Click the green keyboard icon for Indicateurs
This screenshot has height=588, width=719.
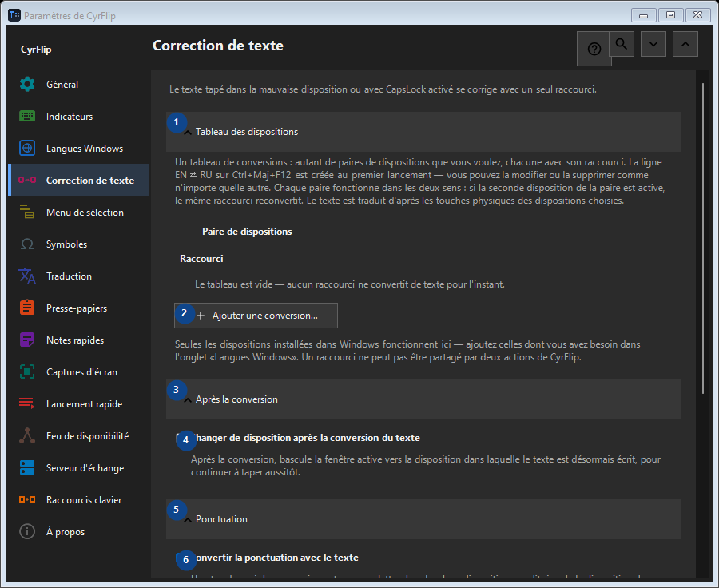(27, 117)
